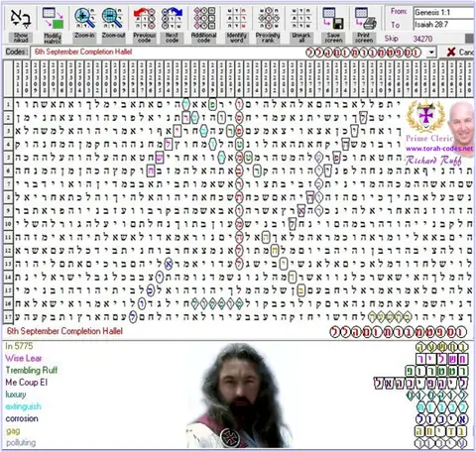Click the Codes field with Hallel text

tap(233, 53)
